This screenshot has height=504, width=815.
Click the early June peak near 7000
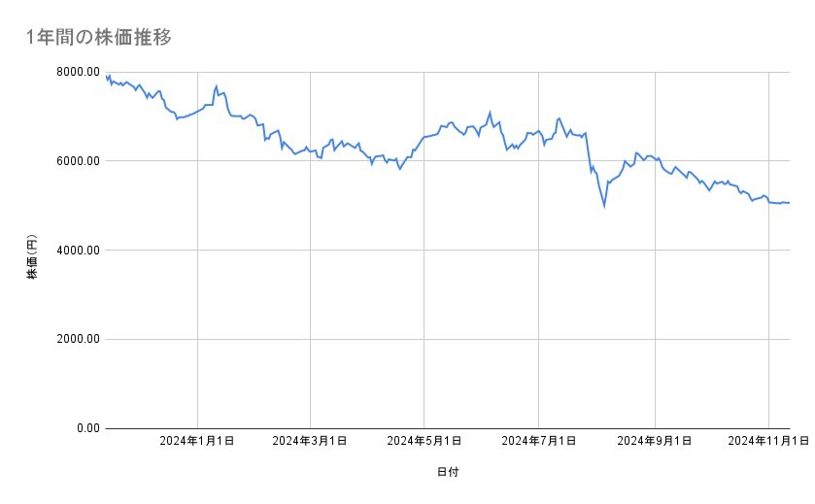(491, 113)
